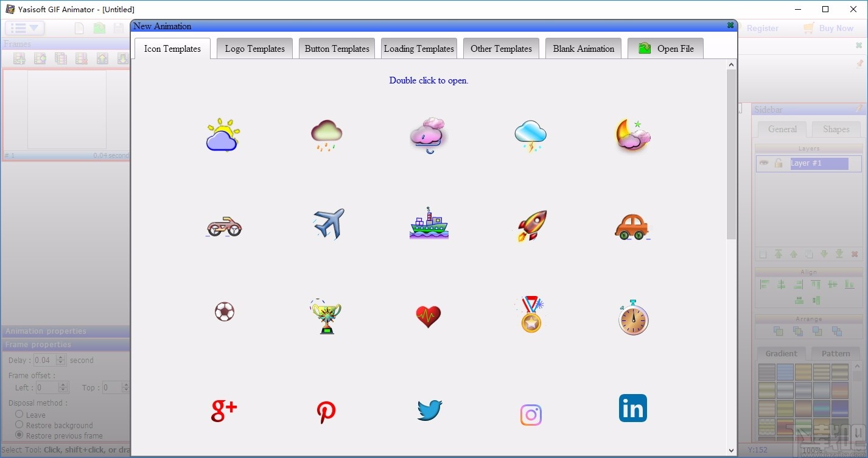Increase the Delay value with its stepper

61,358
